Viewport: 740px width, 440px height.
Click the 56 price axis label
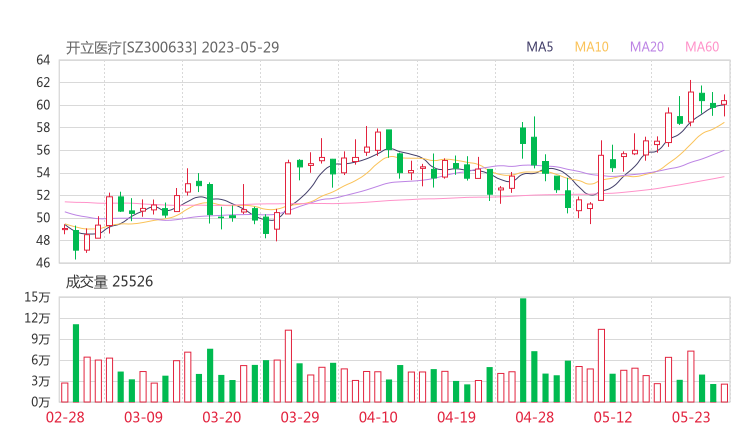click(x=43, y=150)
